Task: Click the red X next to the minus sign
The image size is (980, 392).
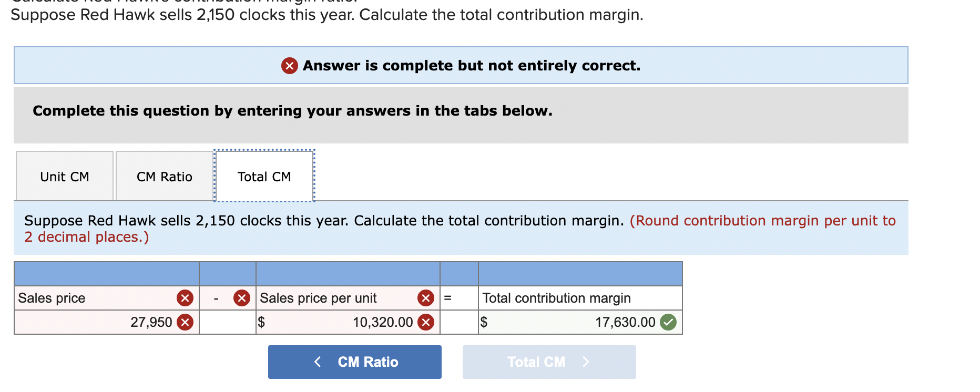Action: [x=241, y=298]
